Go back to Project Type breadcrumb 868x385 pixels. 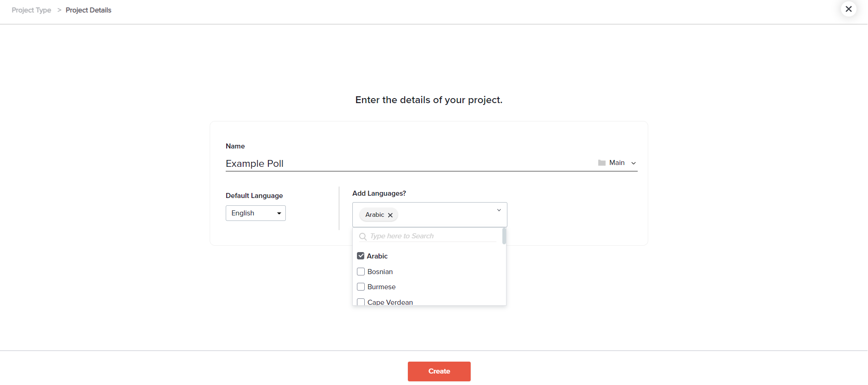click(31, 10)
